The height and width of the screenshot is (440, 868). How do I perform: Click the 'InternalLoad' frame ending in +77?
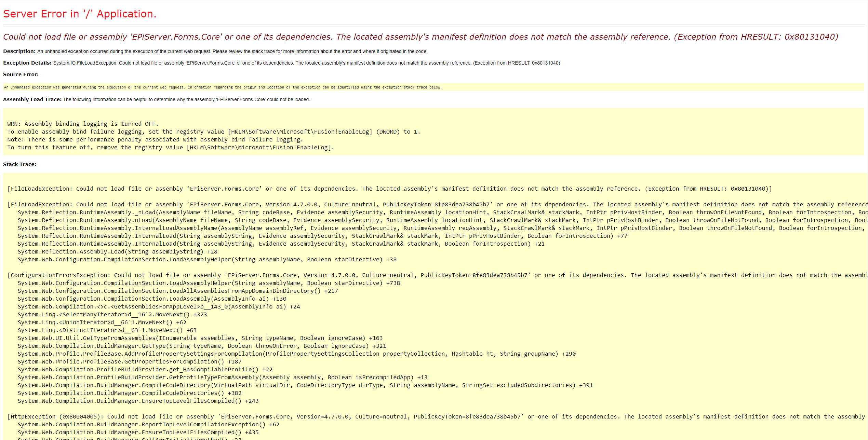coord(322,236)
